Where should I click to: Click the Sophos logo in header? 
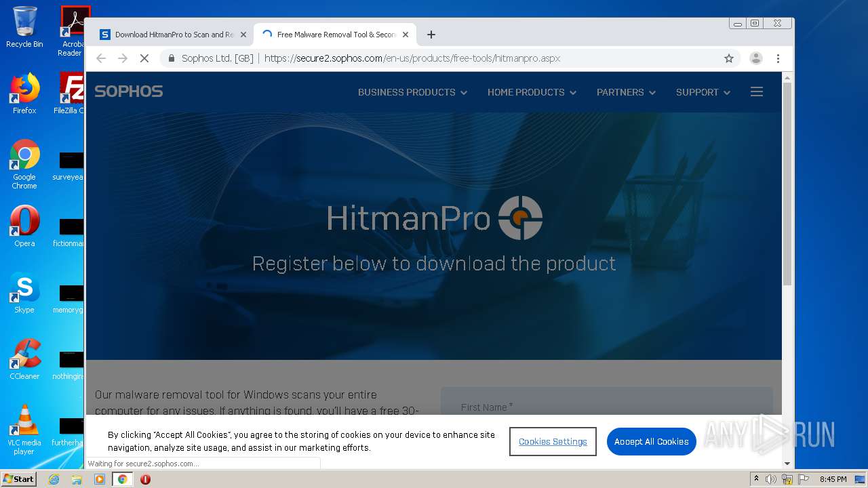click(x=129, y=91)
